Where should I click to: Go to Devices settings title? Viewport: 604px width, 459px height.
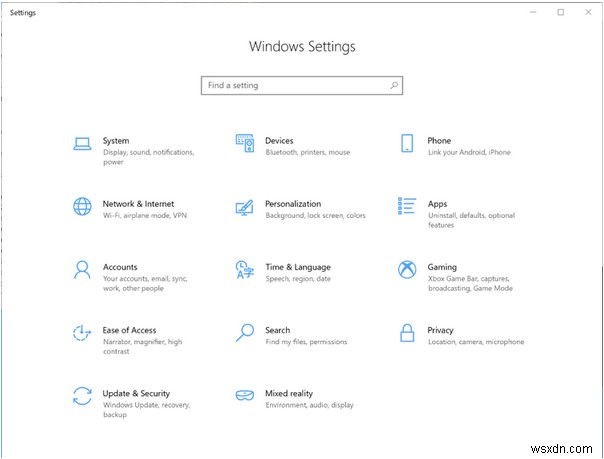coord(279,141)
